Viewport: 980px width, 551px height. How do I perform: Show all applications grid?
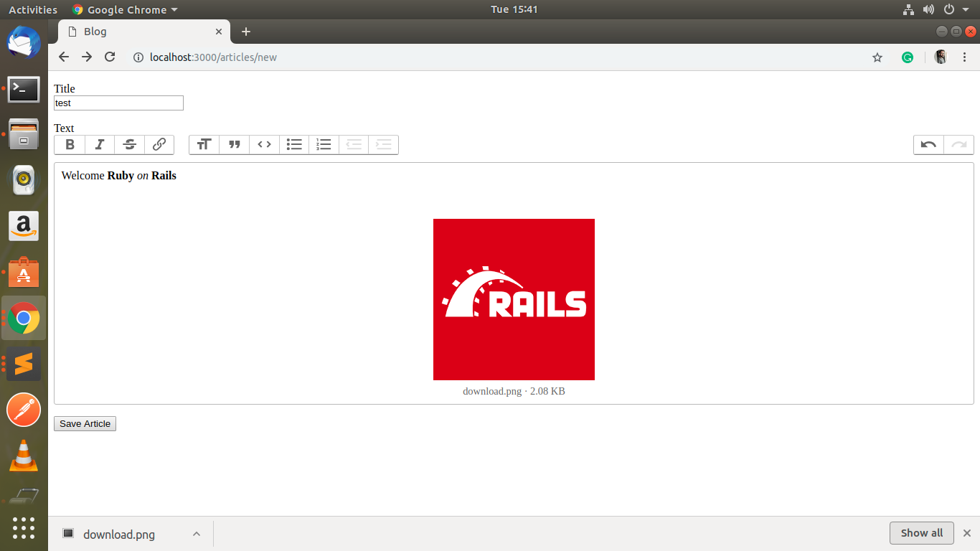point(24,528)
